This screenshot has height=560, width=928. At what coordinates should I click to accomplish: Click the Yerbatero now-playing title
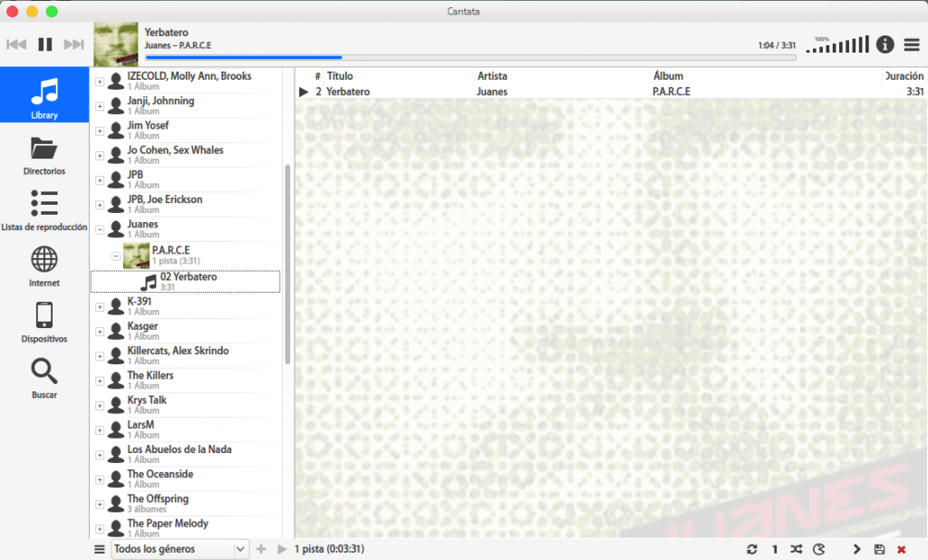[167, 33]
